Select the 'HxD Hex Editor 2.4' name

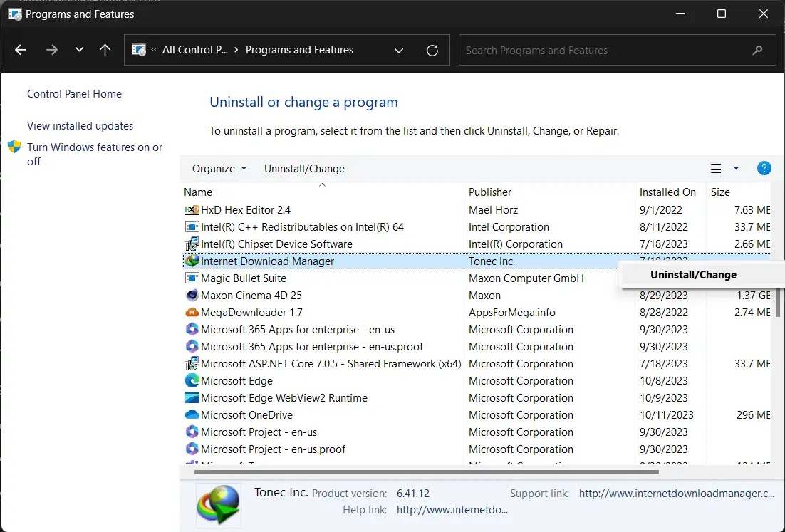[x=246, y=209]
